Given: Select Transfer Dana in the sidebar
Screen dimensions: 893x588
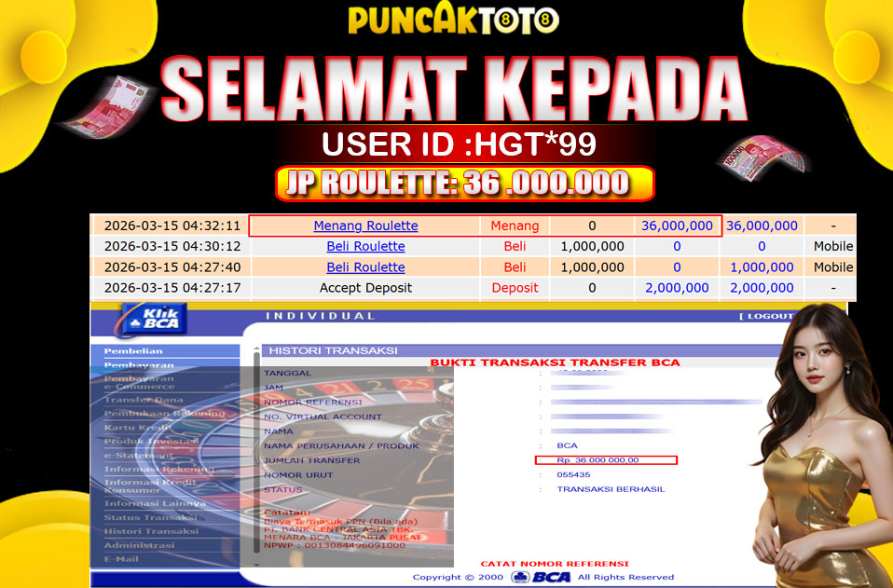Looking at the screenshot, I should (144, 400).
